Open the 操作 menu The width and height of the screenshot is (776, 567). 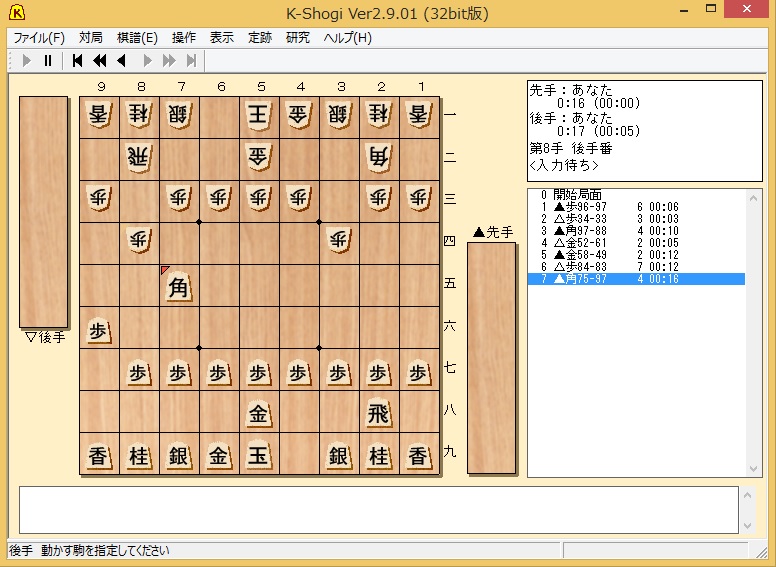tap(184, 38)
